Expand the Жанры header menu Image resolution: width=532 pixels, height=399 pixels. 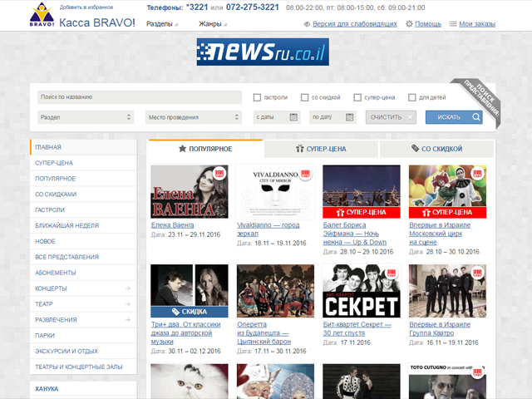[213, 24]
